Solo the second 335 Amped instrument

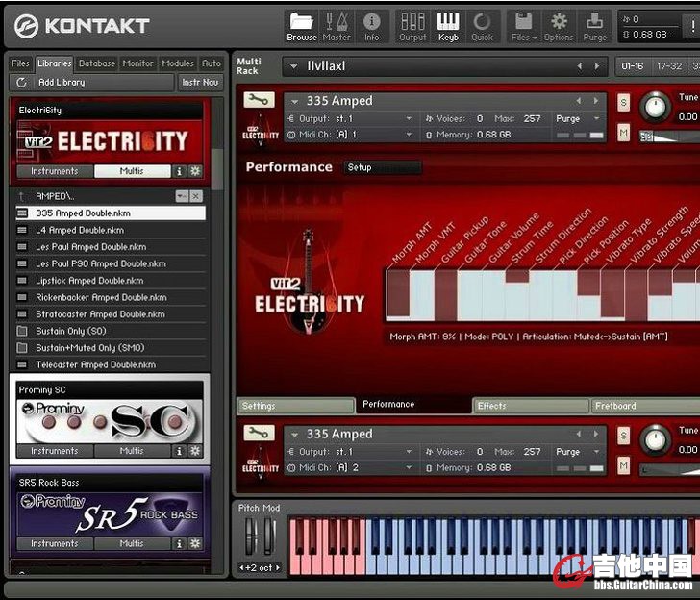(624, 436)
